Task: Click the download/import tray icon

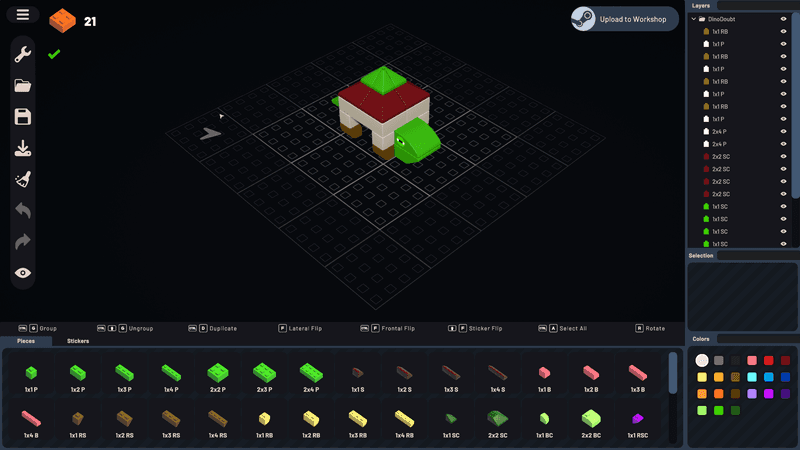Action: (23, 148)
